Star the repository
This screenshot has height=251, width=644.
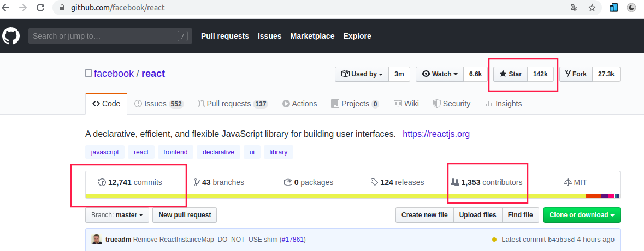coord(511,74)
